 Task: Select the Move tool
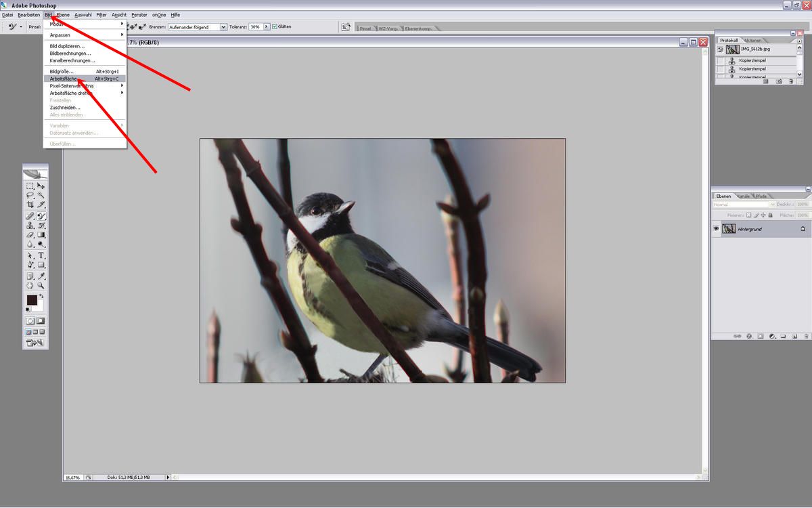[41, 186]
